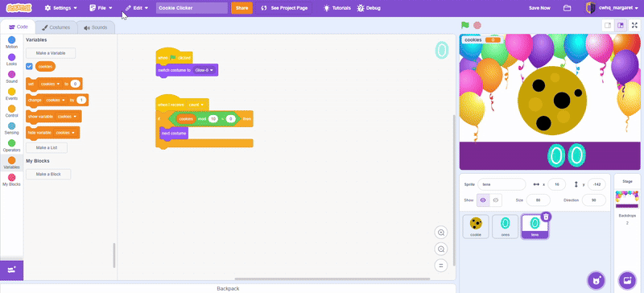
Task: Zoom in on the code workspace
Action: (x=441, y=233)
